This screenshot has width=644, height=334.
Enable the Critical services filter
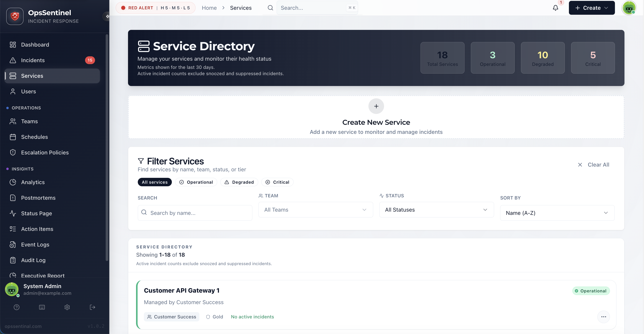(x=278, y=182)
